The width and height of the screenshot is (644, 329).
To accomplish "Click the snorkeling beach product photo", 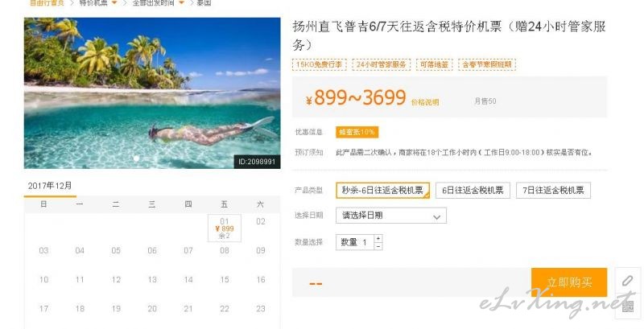I will (x=152, y=93).
